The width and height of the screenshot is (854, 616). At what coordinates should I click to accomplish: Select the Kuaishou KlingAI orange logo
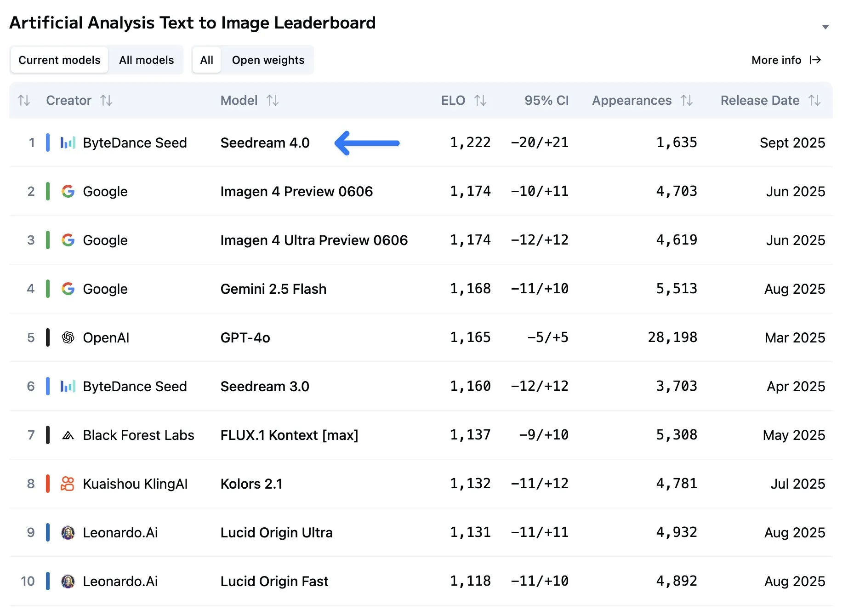tap(68, 484)
